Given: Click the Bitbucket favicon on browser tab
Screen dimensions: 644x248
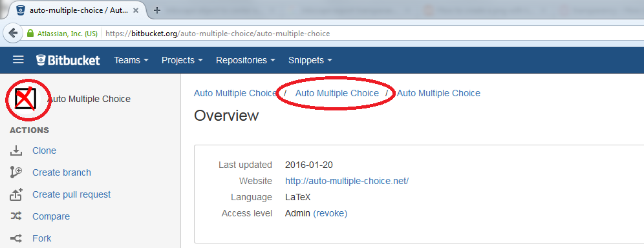Looking at the screenshot, I should (21, 10).
